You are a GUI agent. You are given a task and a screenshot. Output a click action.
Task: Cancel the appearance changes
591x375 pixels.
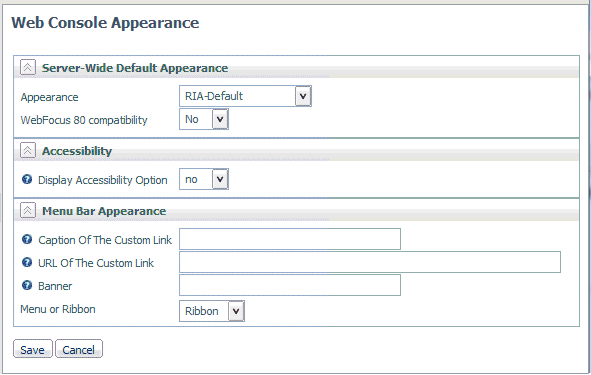click(78, 349)
